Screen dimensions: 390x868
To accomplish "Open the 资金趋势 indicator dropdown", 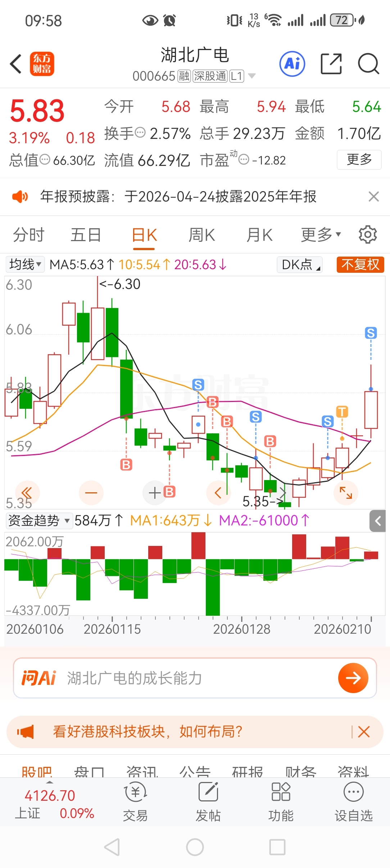I will 39,520.
